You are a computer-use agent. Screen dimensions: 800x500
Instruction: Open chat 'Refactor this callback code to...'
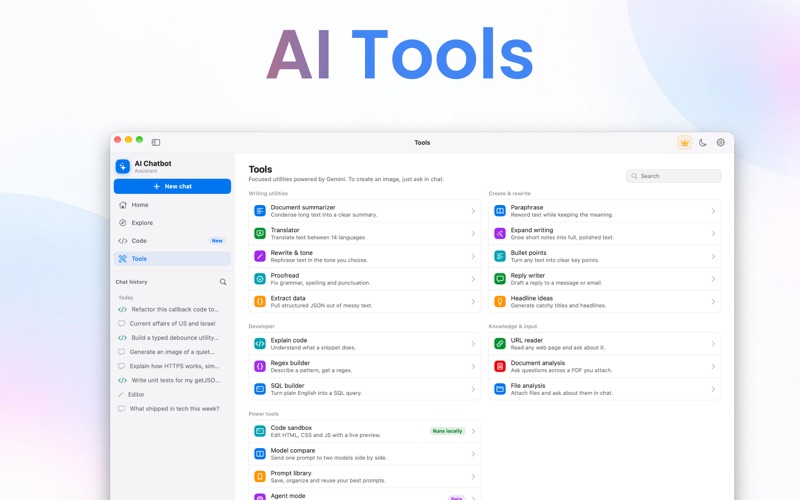pyautogui.click(x=172, y=309)
